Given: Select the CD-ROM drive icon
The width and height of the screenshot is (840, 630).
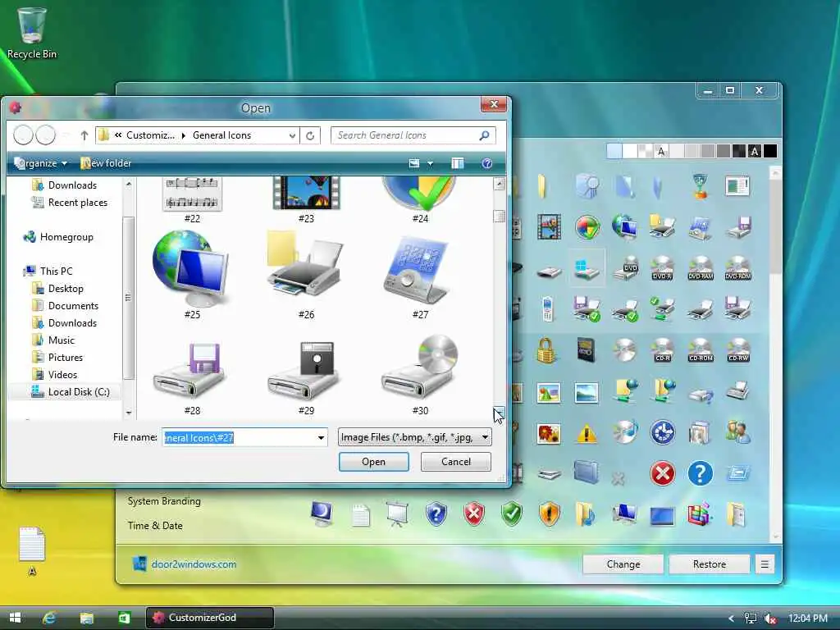Looking at the screenshot, I should pos(701,350).
